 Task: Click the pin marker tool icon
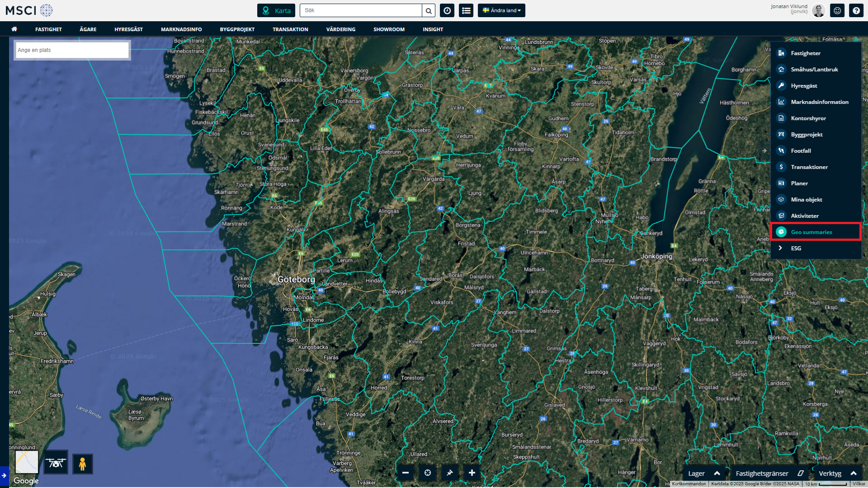[449, 473]
